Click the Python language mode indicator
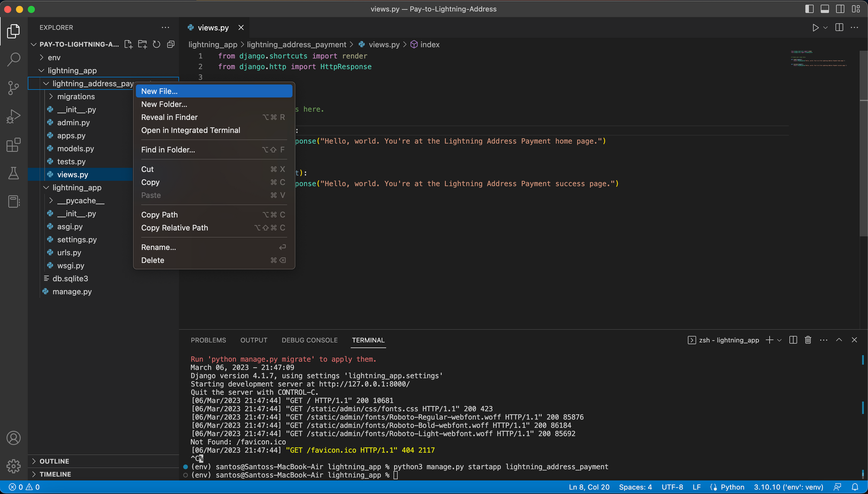Screen dimensions: 868x494 [x=733, y=487]
